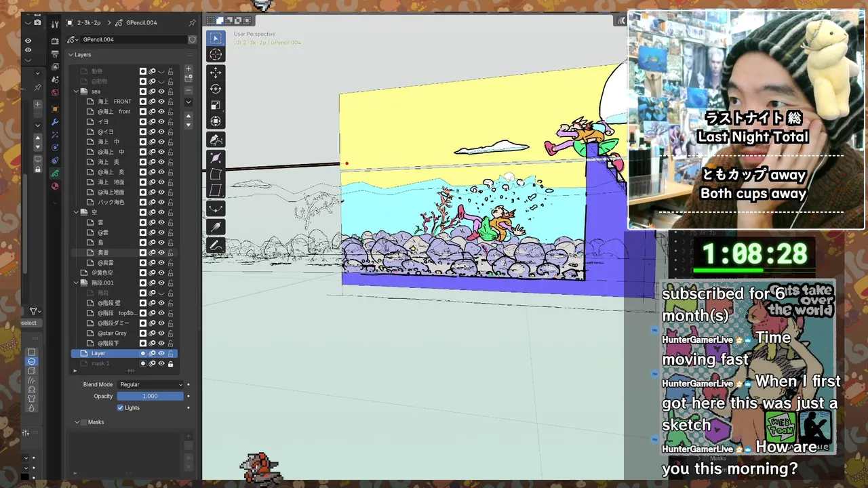Open the Material properties tab
868x488 pixels.
(55, 186)
